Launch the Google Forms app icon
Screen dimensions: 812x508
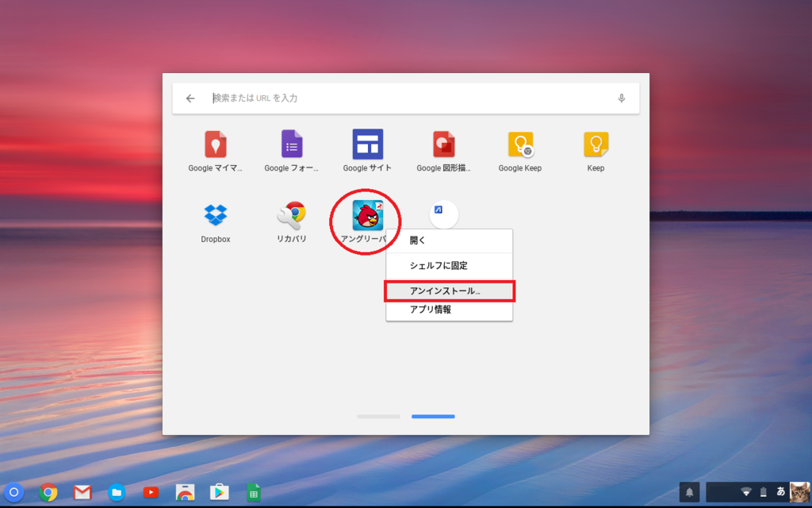click(x=292, y=144)
